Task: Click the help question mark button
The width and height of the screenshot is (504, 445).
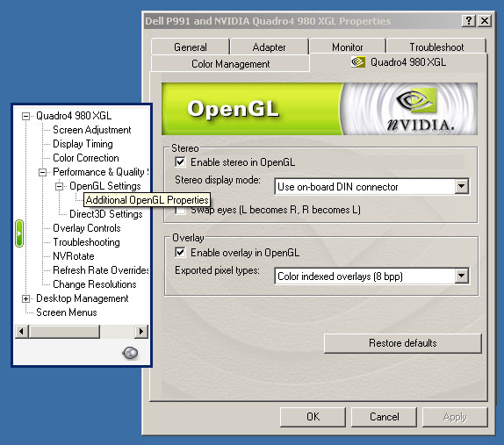Action: (469, 21)
